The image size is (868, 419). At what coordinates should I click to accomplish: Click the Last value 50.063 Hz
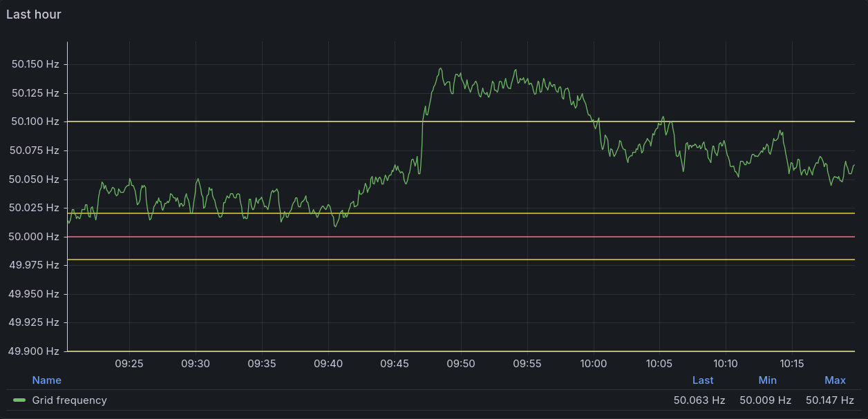(x=699, y=400)
